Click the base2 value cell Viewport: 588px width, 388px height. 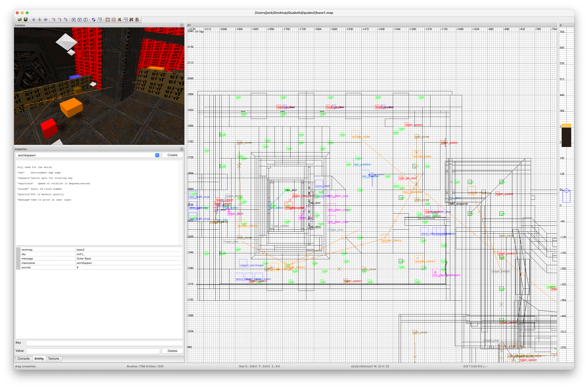[x=129, y=250]
